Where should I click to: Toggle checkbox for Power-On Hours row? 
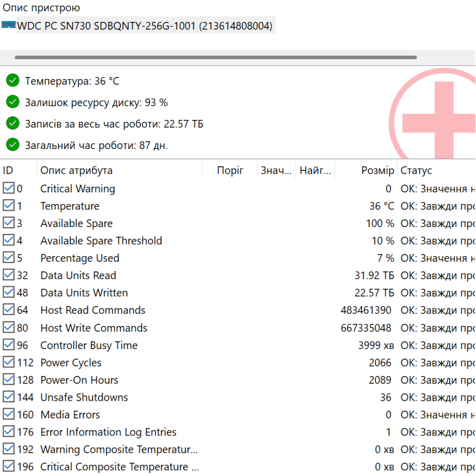tap(9, 380)
